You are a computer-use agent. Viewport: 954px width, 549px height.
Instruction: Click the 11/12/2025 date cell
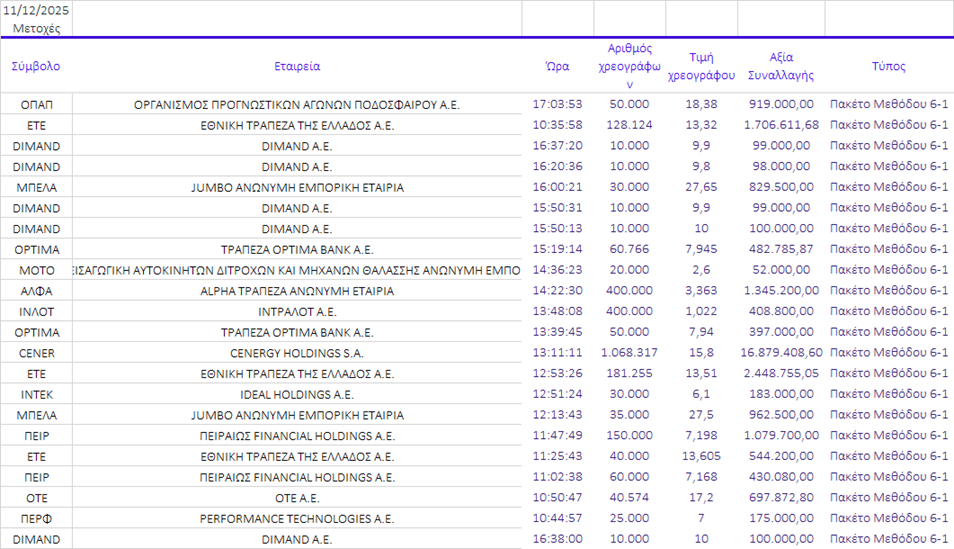click(36, 10)
